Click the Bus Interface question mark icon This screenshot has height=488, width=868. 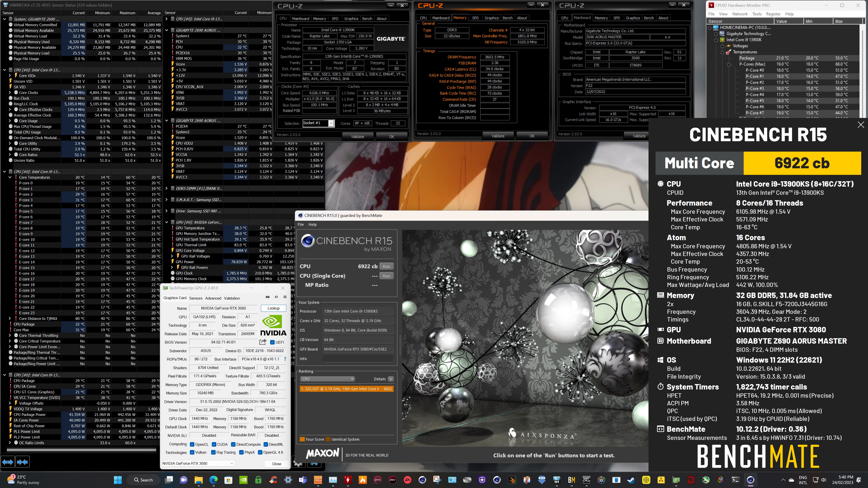point(285,359)
